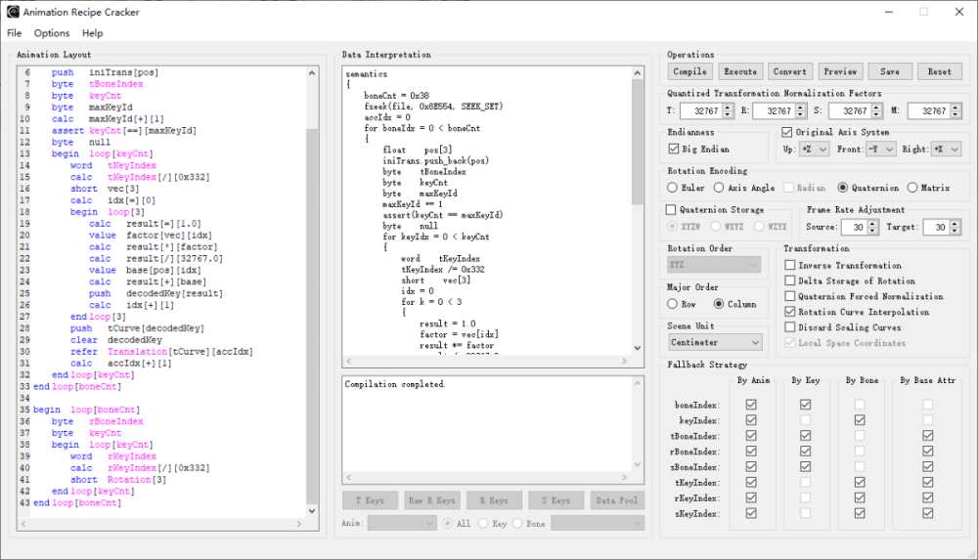Open the Help menu

coord(92,33)
